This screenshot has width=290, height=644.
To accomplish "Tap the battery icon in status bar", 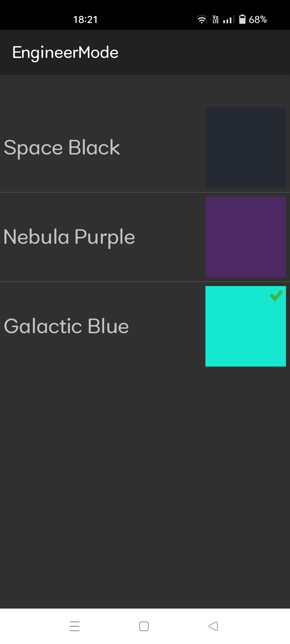I will point(242,19).
